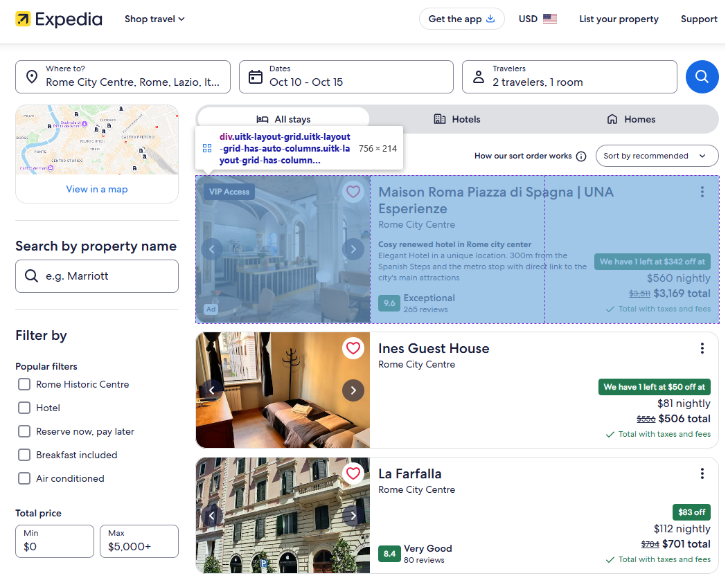Open the Shop travel dropdown
The width and height of the screenshot is (728, 578).
coord(154,19)
